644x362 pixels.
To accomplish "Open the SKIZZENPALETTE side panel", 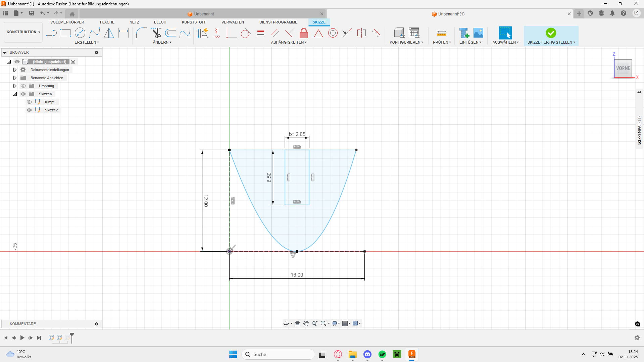I will pyautogui.click(x=639, y=130).
